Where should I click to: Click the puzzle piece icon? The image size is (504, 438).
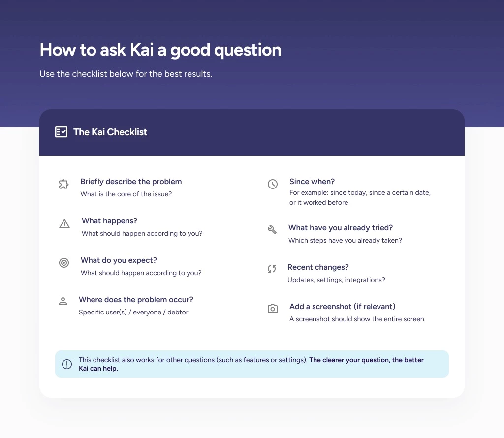[x=63, y=185]
